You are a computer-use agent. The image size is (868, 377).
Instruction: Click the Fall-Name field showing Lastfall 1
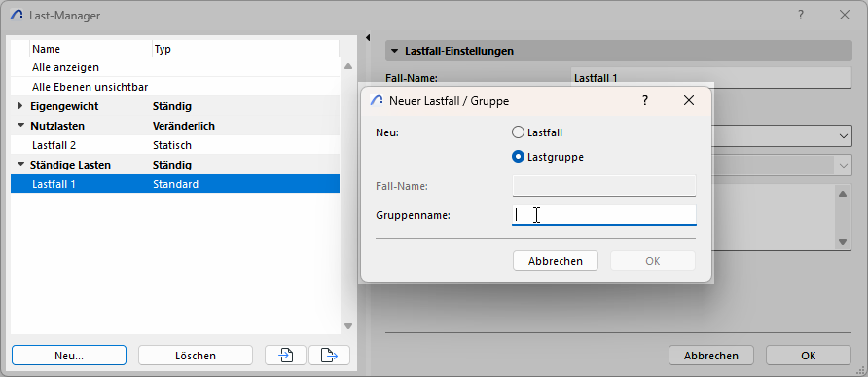pos(710,78)
